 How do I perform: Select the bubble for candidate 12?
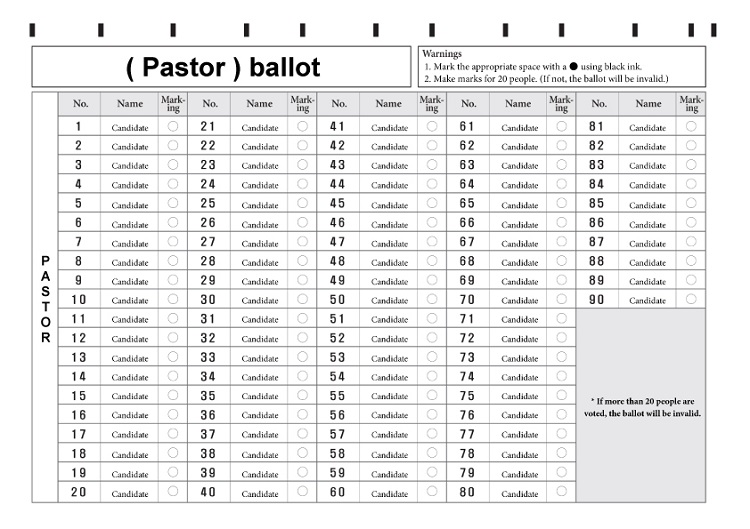tap(173, 338)
